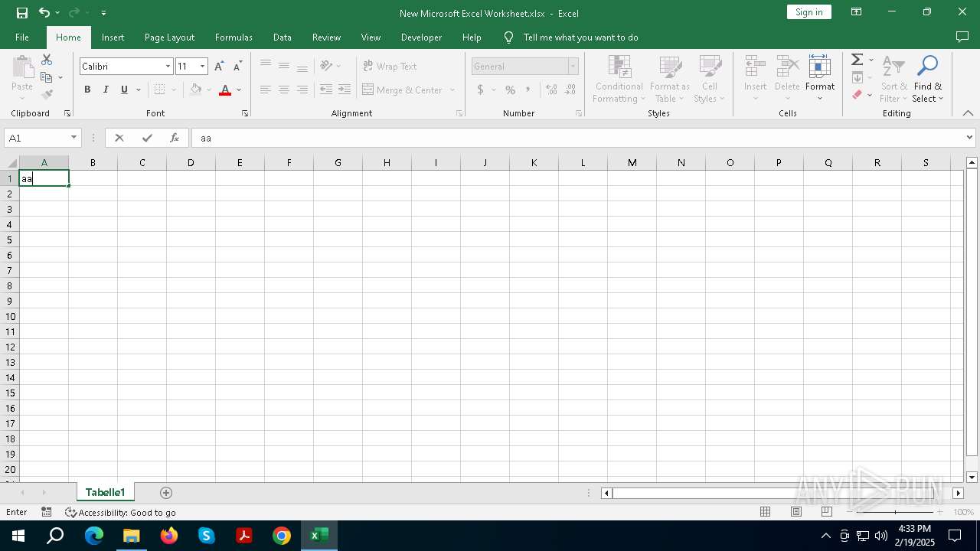
Task: Click Decrease Font Size icon
Action: (237, 67)
